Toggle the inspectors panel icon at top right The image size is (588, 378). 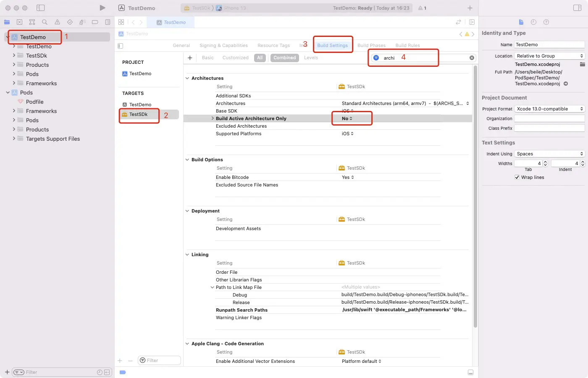577,8
